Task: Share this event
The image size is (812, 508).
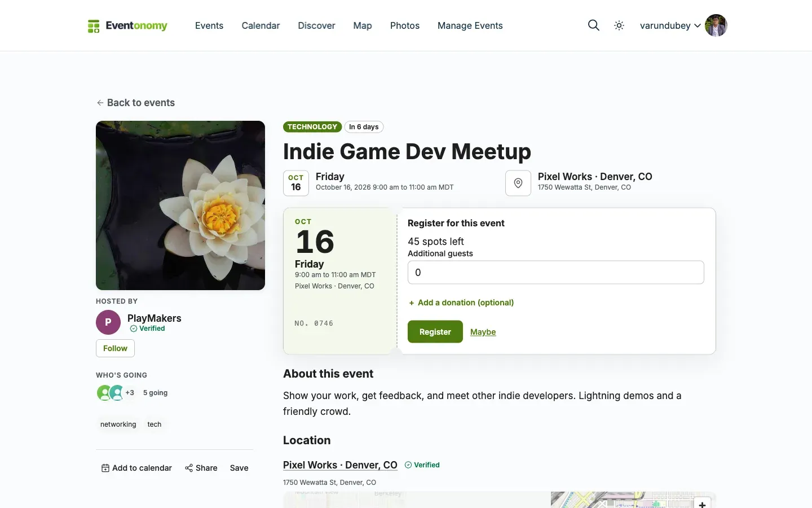Action: click(201, 468)
